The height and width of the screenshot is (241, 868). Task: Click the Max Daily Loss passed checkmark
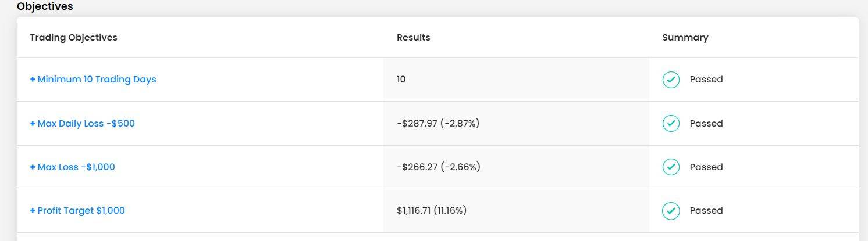(671, 124)
